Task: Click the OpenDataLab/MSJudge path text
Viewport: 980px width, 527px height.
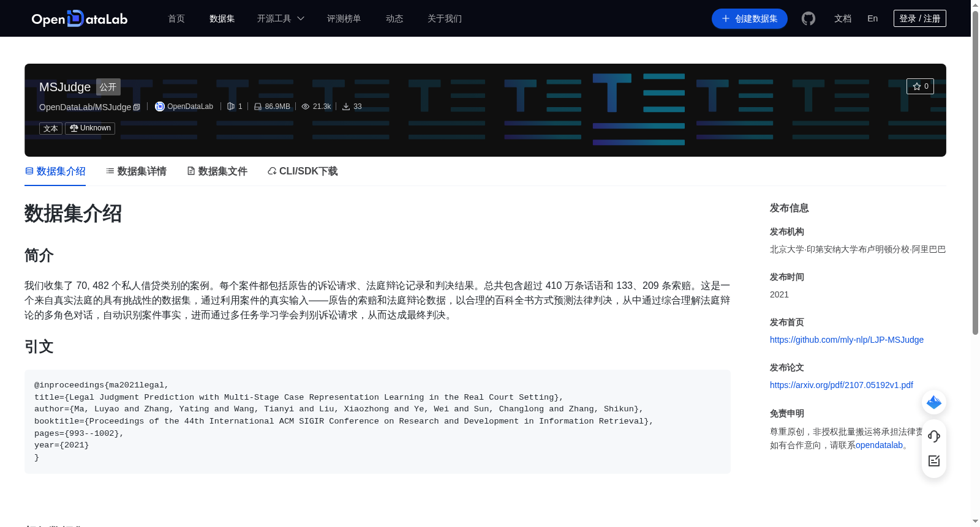Action: pyautogui.click(x=85, y=107)
